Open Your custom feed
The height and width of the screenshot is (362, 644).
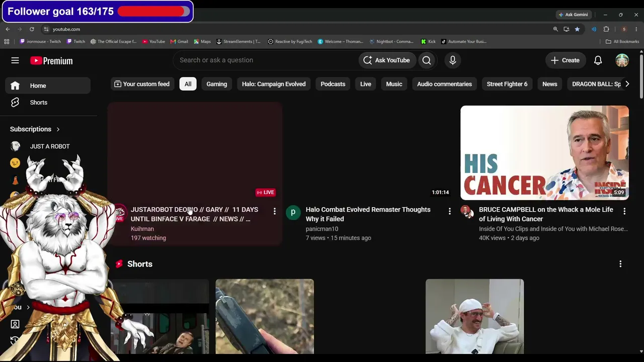[142, 84]
